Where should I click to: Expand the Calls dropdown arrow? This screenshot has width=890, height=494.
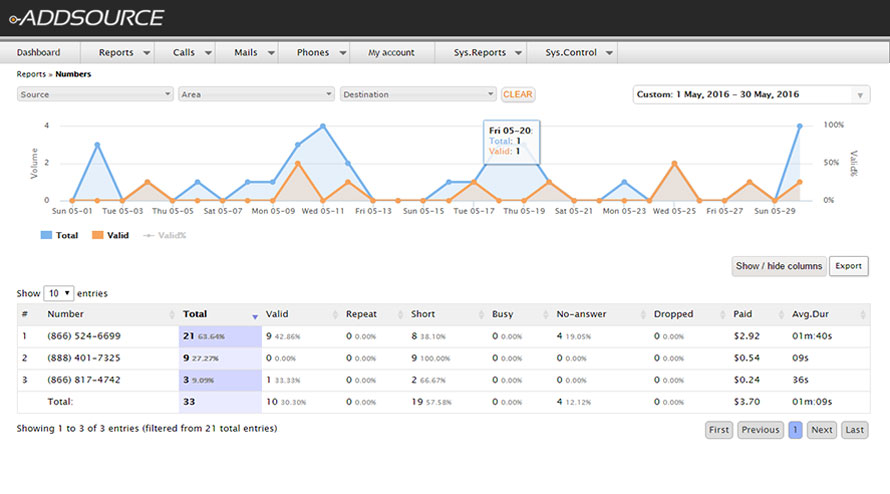(x=208, y=53)
